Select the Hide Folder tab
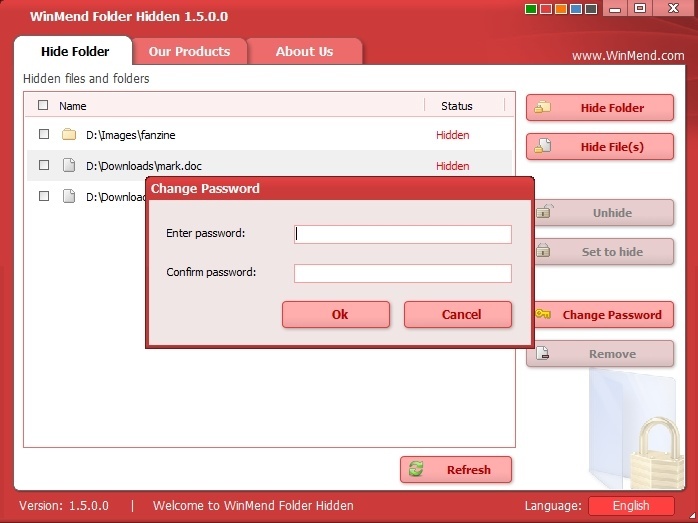Screen dimensions: 698x523 click(x=75, y=51)
